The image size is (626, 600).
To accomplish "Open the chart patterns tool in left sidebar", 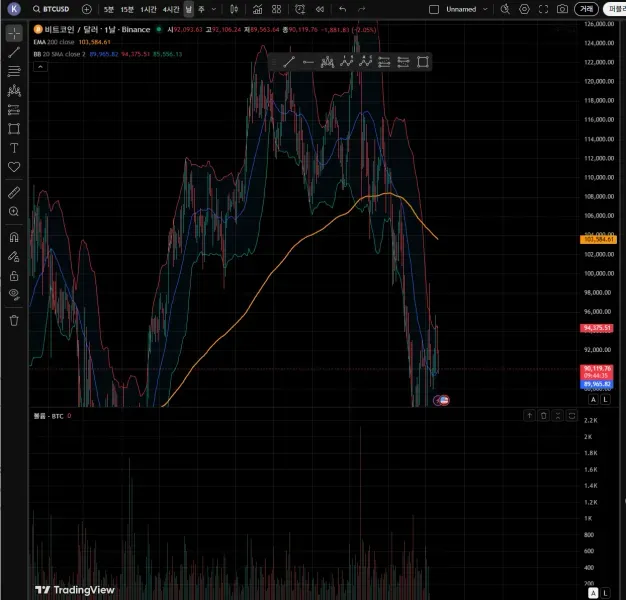I will (14, 91).
